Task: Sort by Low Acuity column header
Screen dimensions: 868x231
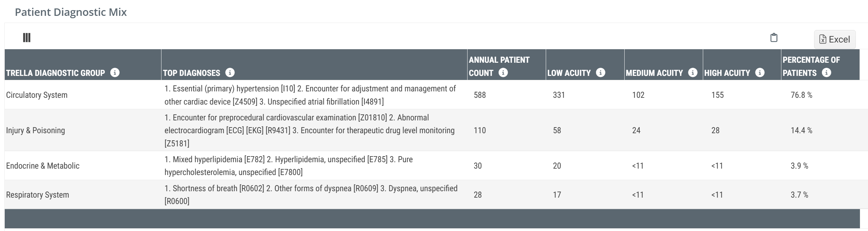Action: point(569,73)
